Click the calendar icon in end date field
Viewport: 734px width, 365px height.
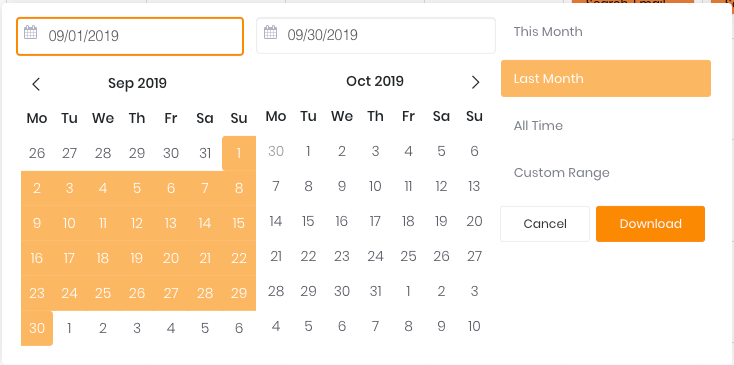point(270,33)
